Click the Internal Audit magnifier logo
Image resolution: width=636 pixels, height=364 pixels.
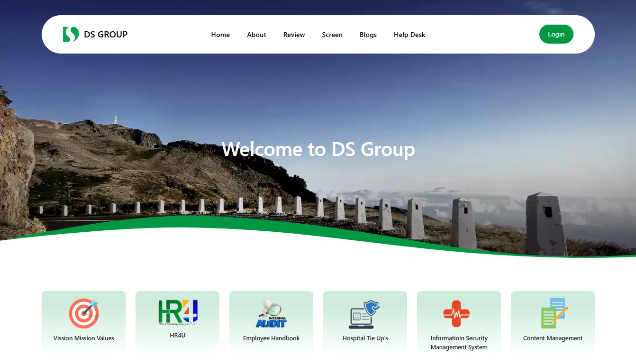coord(271,313)
